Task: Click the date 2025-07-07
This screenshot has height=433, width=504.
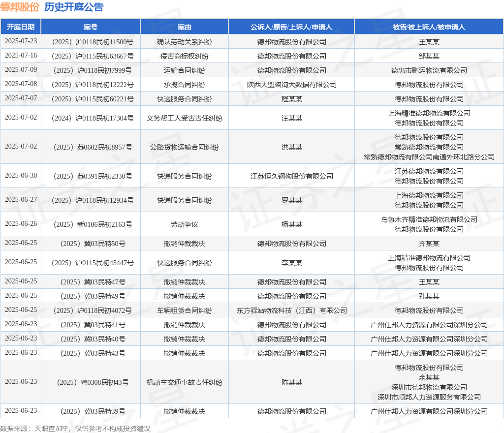Action: [21, 98]
